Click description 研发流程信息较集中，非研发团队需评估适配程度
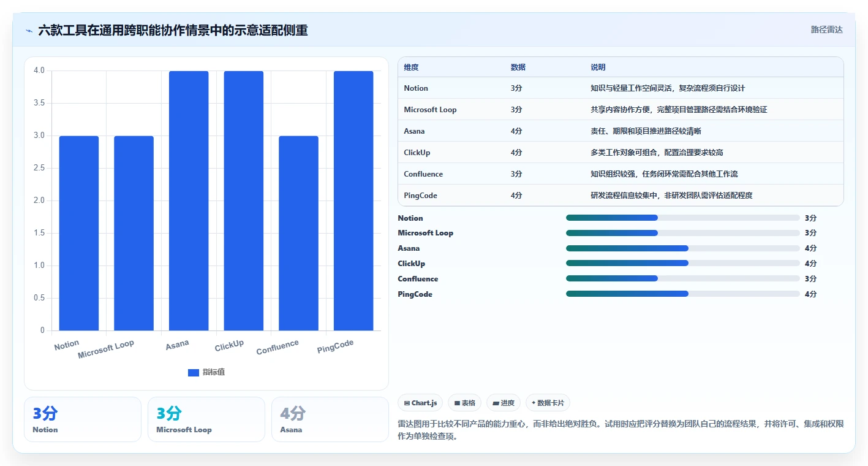Image resolution: width=868 pixels, height=466 pixels. coord(671,196)
